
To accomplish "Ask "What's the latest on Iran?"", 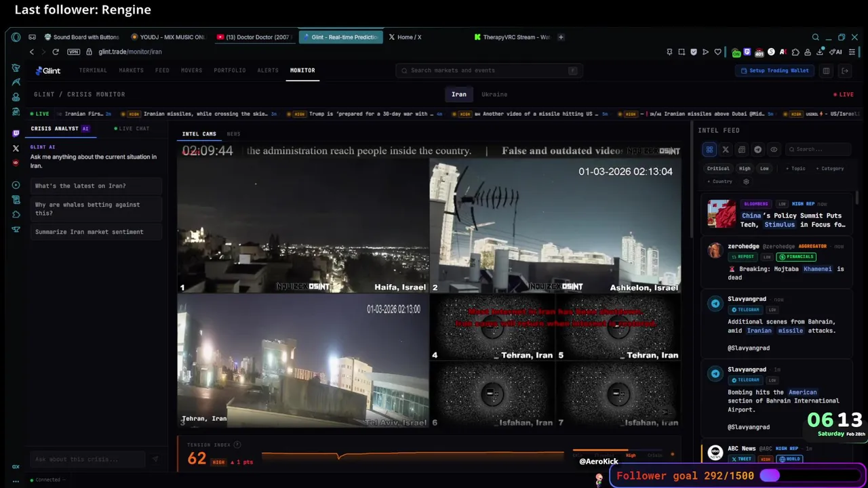I will tap(96, 186).
